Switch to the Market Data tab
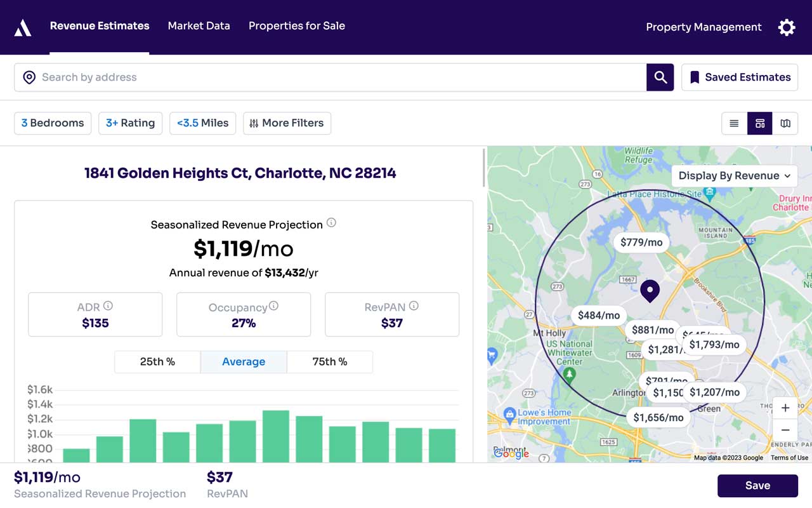Viewport: 812px width, 508px height. tap(199, 26)
